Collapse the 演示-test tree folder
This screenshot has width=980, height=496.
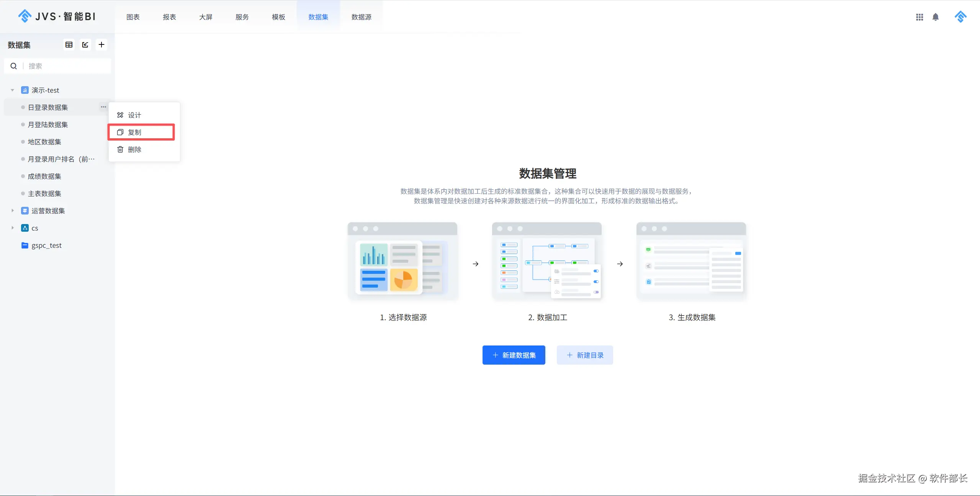(x=12, y=90)
